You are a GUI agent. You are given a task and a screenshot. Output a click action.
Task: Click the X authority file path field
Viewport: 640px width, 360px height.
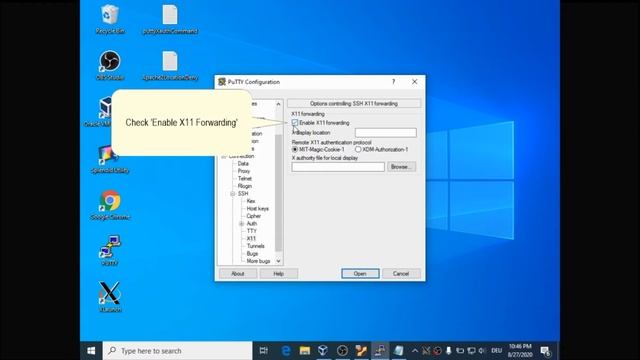point(338,167)
